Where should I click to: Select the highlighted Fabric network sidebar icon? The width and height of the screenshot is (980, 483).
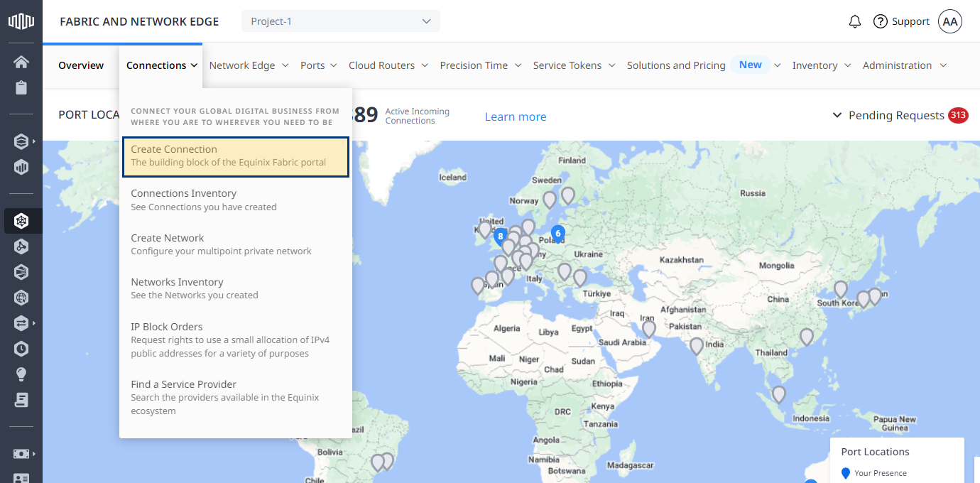[x=21, y=221]
